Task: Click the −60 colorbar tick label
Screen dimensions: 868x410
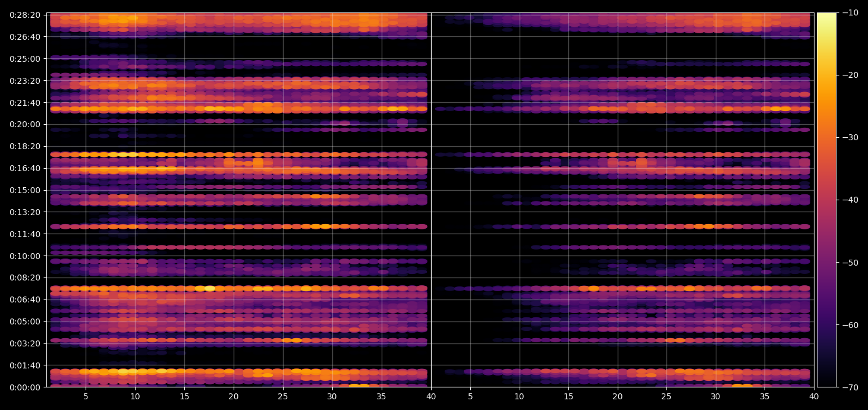Action: click(x=849, y=324)
